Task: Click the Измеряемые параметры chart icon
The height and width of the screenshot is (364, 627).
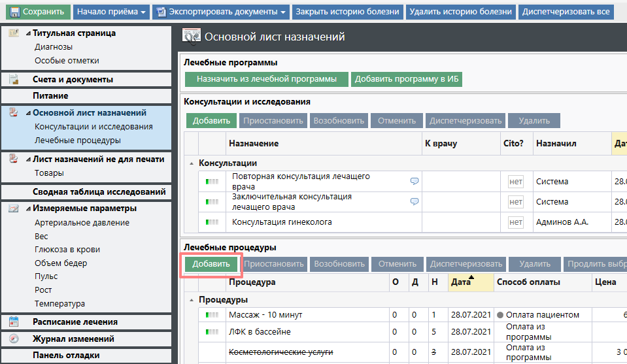Action: pyautogui.click(x=14, y=208)
